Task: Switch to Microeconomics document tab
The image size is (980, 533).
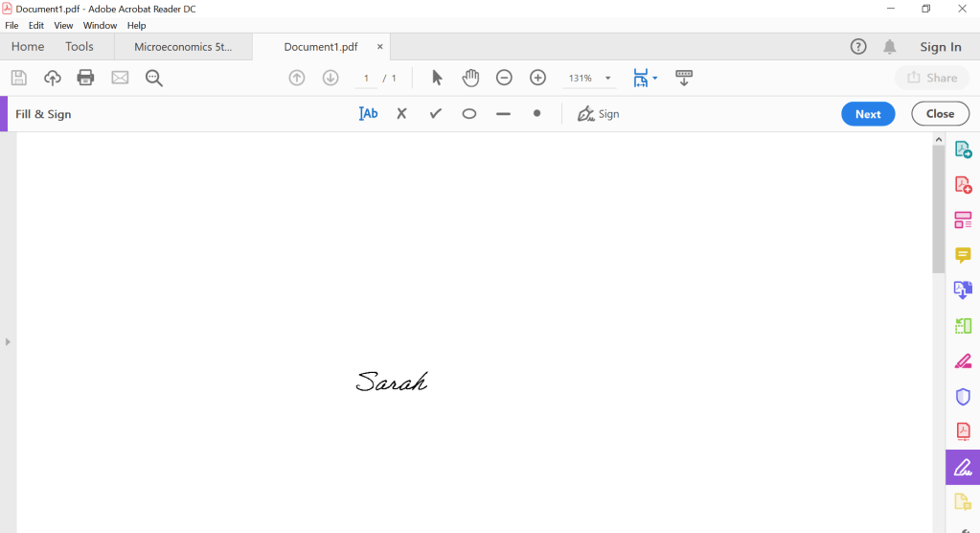Action: point(183,47)
